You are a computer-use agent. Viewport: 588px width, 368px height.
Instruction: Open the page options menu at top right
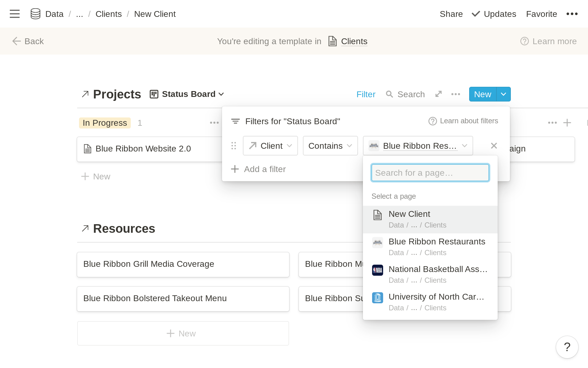click(x=572, y=14)
